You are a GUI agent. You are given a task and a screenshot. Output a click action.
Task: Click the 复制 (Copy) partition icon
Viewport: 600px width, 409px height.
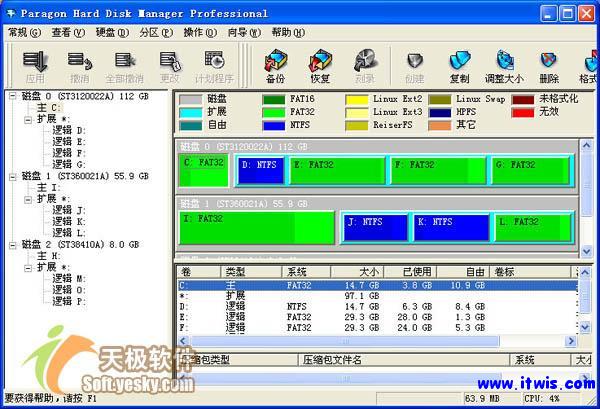pos(459,67)
